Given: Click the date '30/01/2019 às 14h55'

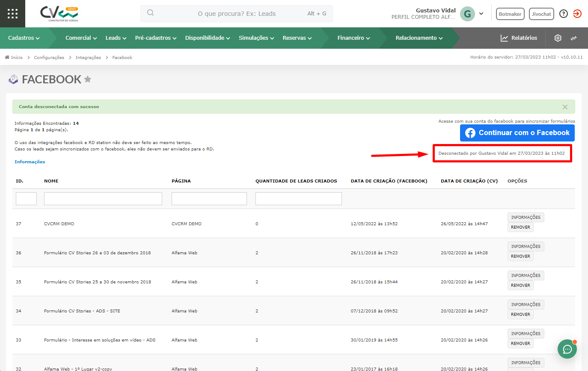Looking at the screenshot, I should (x=374, y=340).
